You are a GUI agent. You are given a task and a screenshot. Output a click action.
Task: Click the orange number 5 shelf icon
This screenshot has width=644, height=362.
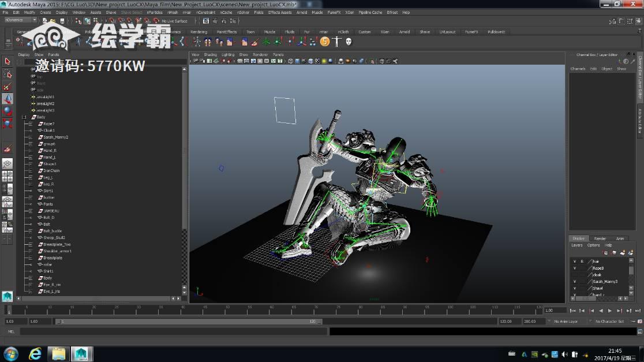coord(324,42)
